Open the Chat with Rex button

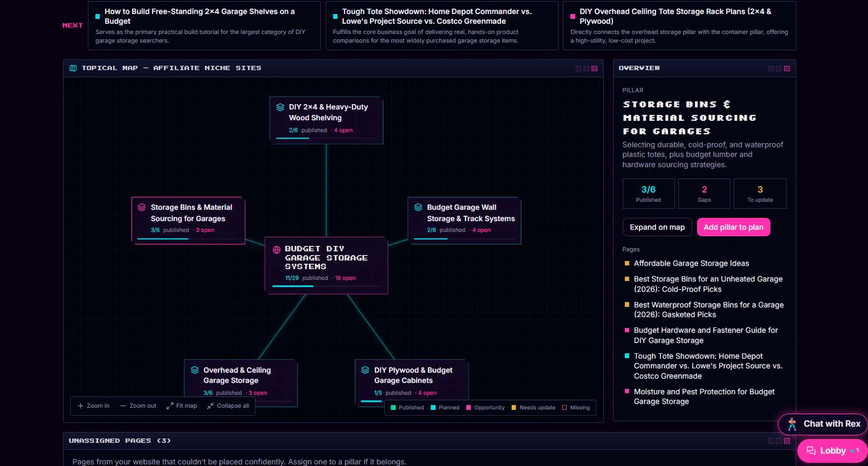(823, 424)
